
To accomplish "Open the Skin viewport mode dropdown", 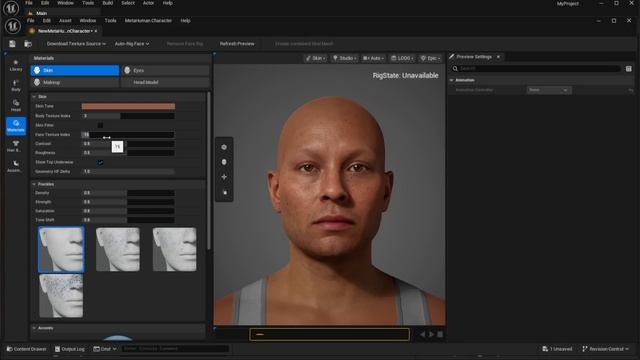I will [x=316, y=58].
